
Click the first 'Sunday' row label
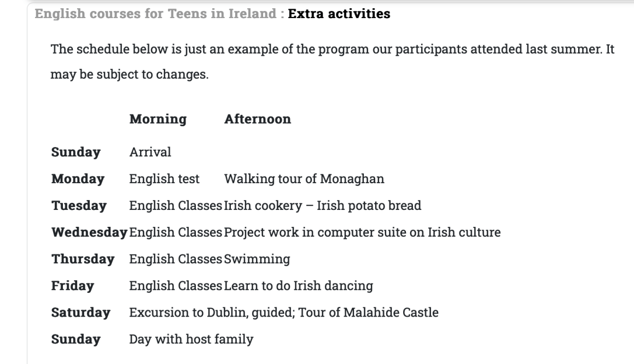pos(75,152)
